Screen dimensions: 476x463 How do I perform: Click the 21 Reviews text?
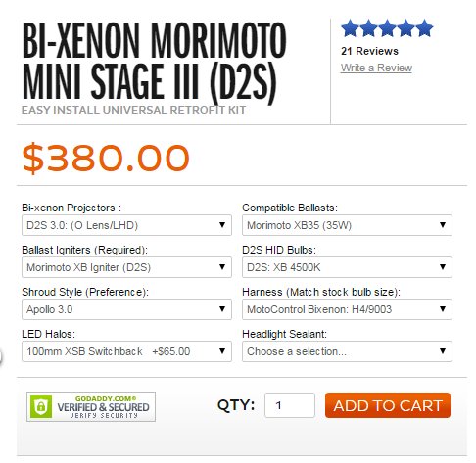[369, 51]
